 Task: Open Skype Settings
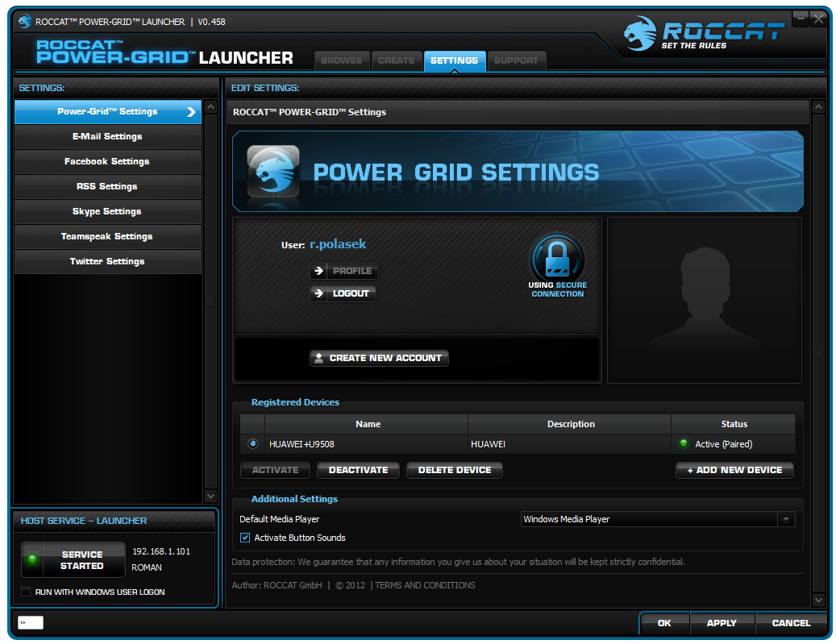pos(108,212)
